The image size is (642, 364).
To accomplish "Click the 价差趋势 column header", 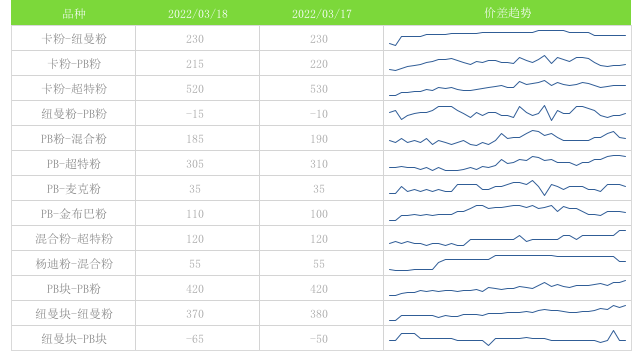I will point(508,13).
